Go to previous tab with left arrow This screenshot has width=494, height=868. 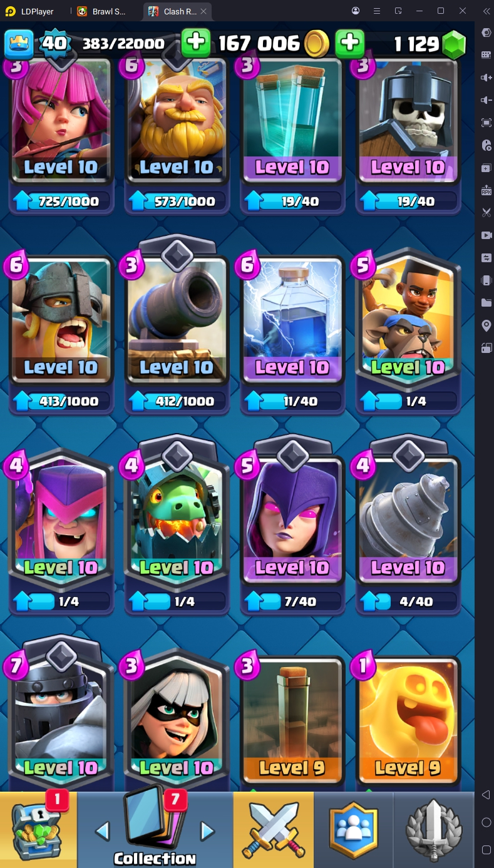102,831
